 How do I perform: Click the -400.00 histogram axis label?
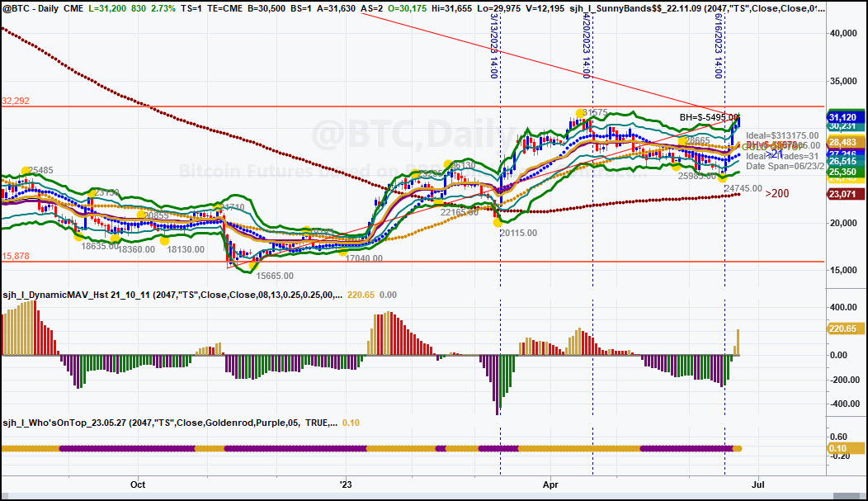click(843, 404)
